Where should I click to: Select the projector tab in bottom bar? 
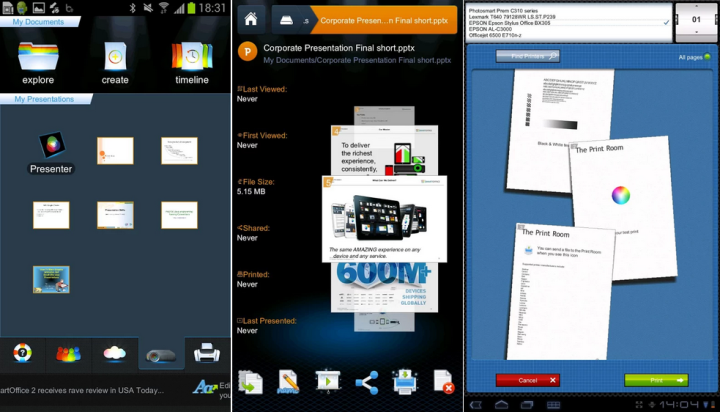point(161,354)
